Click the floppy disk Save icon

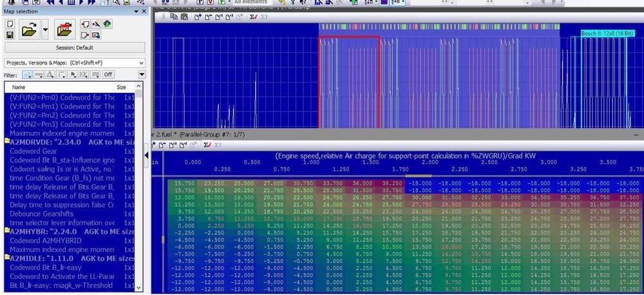point(10,35)
